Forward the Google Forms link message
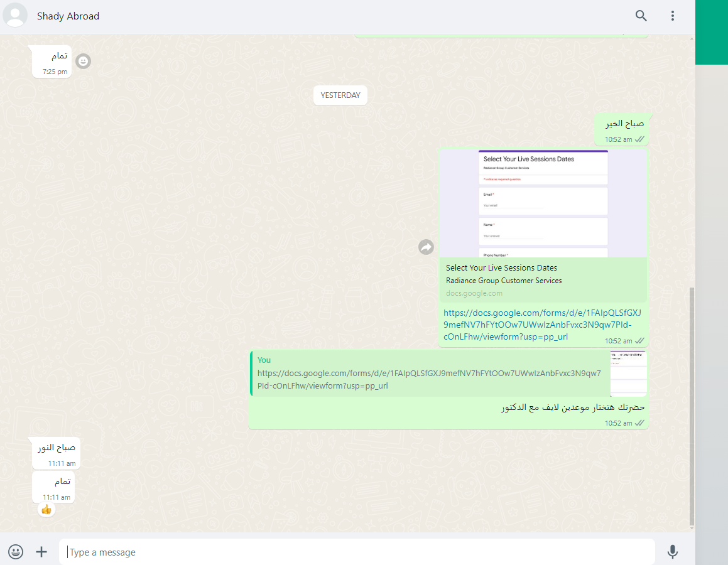 [426, 247]
